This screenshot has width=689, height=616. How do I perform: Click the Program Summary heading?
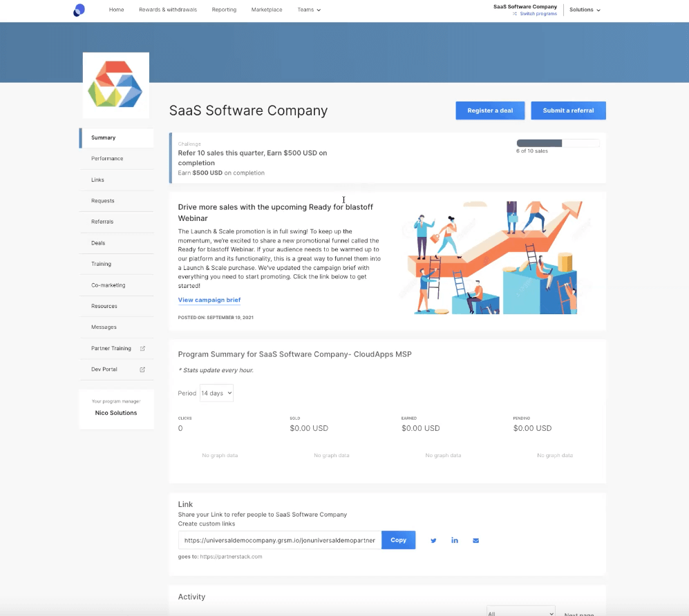click(x=295, y=354)
